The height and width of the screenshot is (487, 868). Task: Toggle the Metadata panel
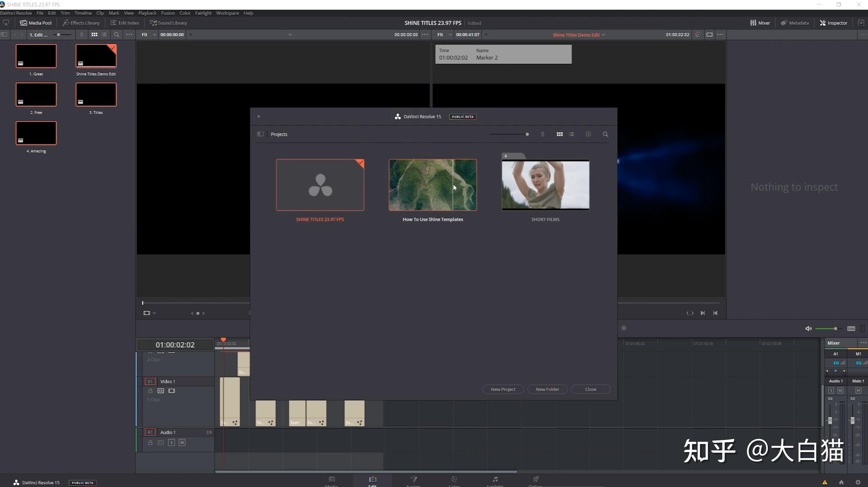[x=795, y=23]
